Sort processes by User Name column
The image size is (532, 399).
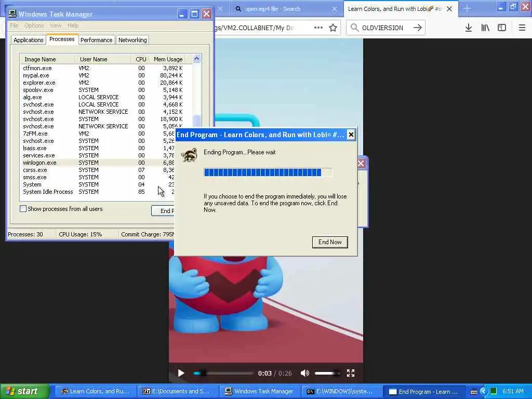tap(103, 59)
